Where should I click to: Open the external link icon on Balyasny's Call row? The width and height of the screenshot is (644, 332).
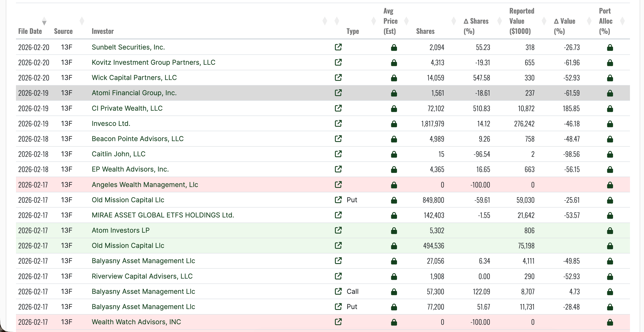click(338, 292)
